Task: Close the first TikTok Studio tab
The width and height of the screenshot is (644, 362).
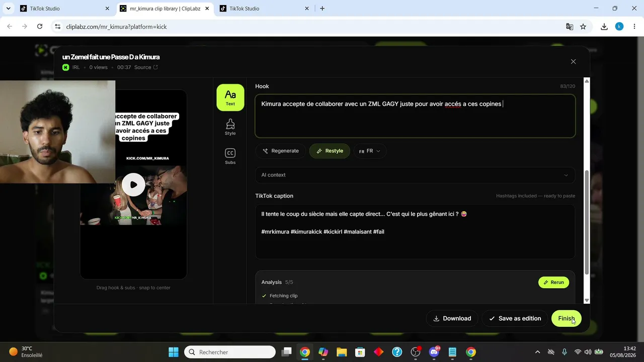Action: (107, 9)
